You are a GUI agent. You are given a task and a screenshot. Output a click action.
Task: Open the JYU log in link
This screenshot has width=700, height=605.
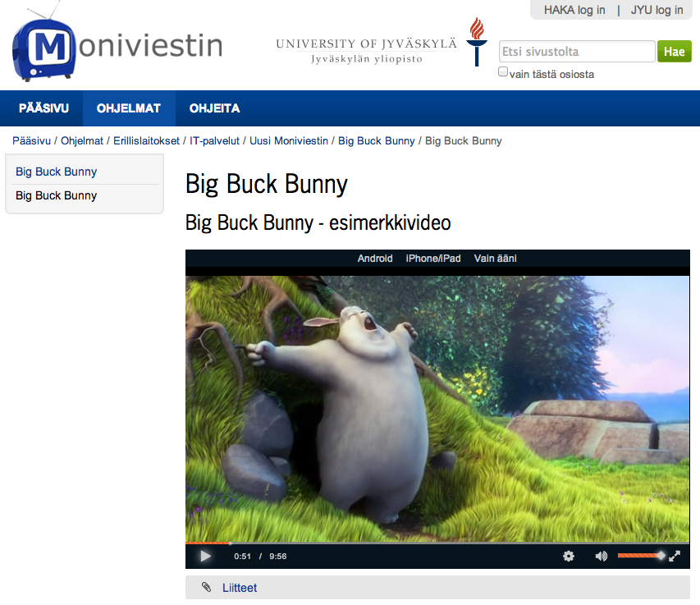click(x=657, y=10)
